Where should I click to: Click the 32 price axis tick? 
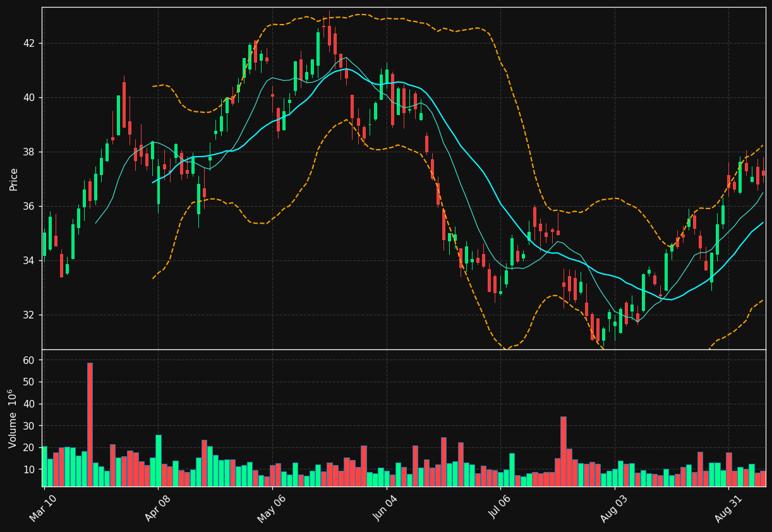click(29, 315)
